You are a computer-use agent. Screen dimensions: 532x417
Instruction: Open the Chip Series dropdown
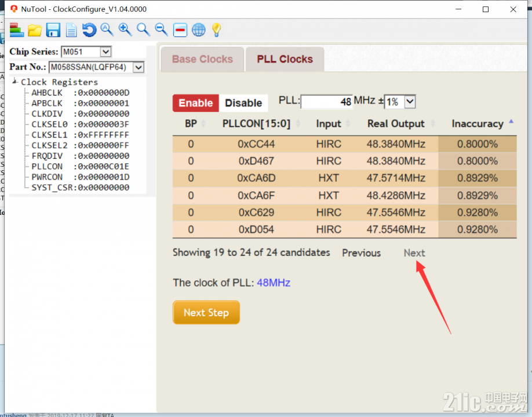[105, 52]
